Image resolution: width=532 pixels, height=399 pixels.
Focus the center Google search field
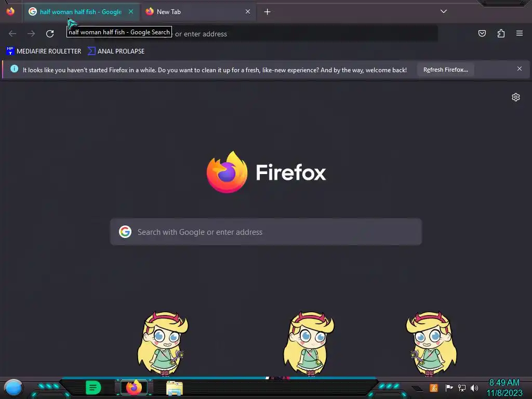tap(266, 232)
